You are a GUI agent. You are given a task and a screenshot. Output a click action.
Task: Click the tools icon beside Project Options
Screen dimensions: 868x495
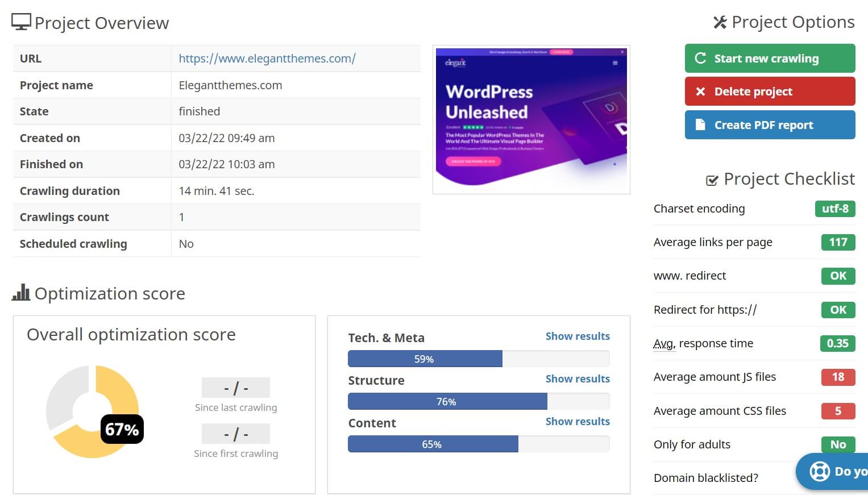720,22
